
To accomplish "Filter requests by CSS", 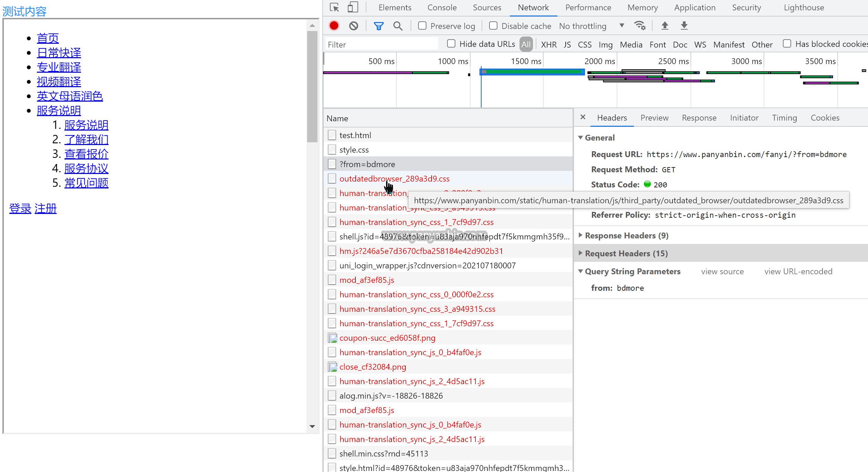I will click(x=585, y=44).
